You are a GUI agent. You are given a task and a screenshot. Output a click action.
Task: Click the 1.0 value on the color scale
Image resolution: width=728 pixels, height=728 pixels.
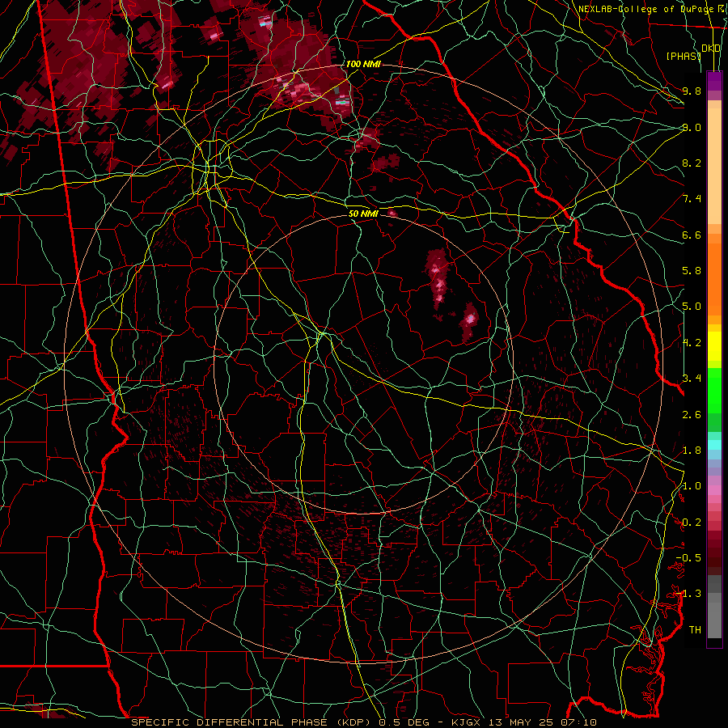pos(692,486)
